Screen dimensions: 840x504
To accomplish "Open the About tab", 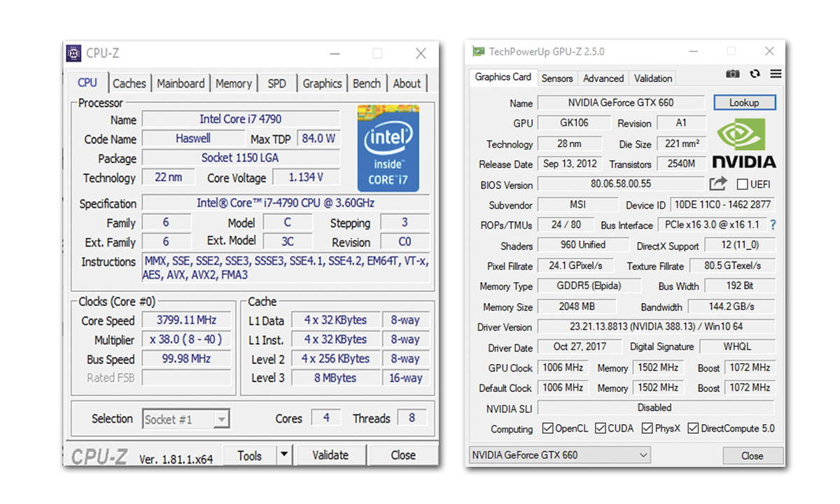I will (x=407, y=83).
